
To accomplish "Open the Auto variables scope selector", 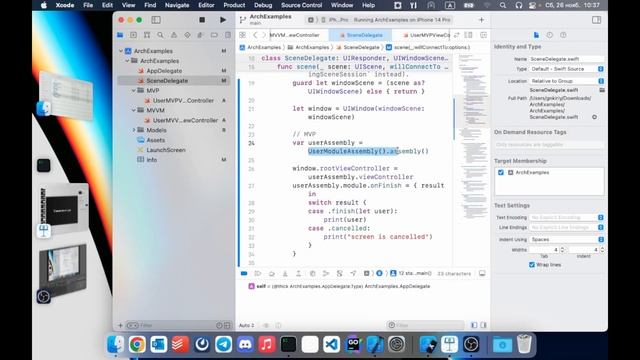I will point(246,325).
